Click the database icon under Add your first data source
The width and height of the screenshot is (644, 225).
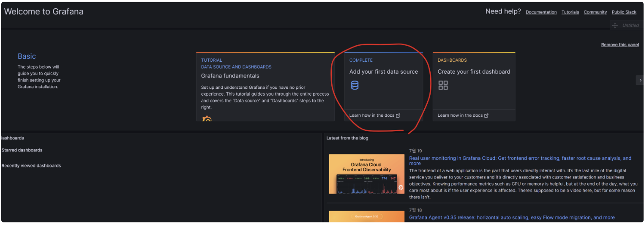[355, 85]
